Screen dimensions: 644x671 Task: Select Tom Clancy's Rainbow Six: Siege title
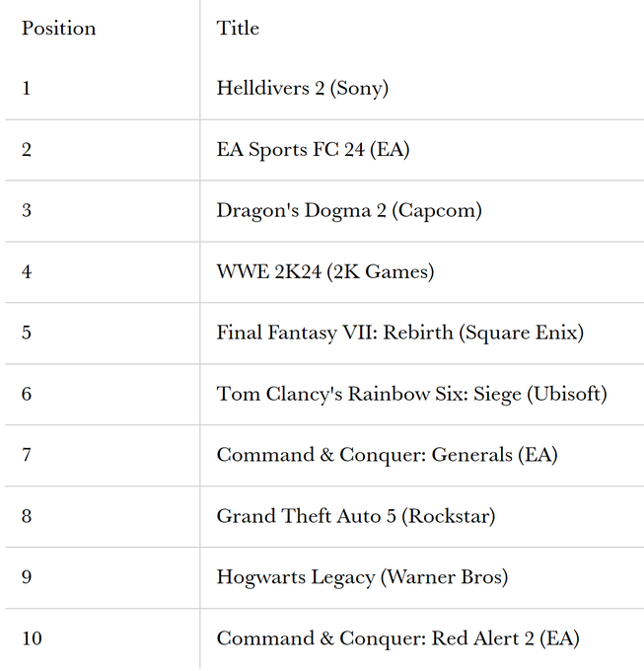point(411,394)
